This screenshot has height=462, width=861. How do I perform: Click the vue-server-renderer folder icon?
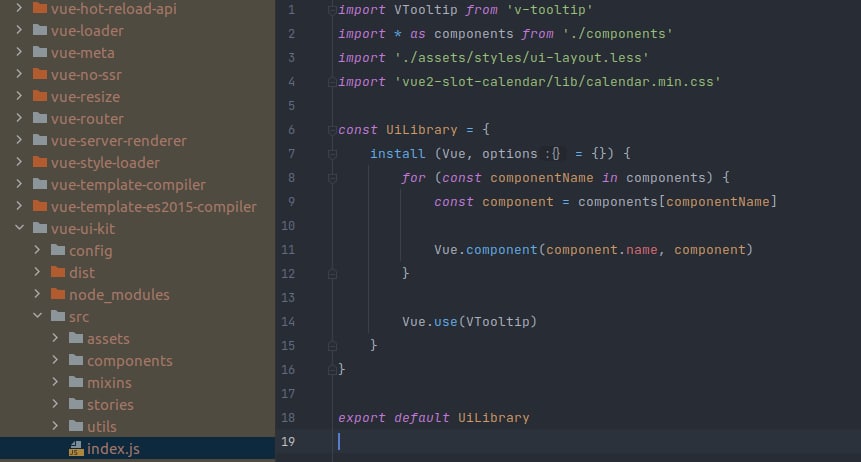(x=40, y=140)
